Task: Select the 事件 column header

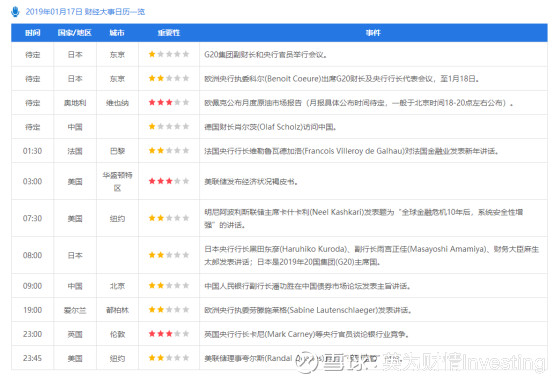Action: coord(373,33)
